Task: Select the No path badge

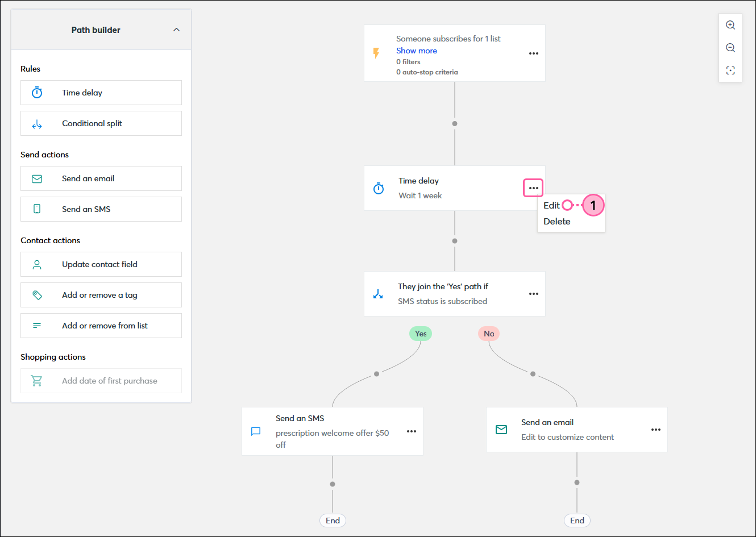Action: coord(489,334)
